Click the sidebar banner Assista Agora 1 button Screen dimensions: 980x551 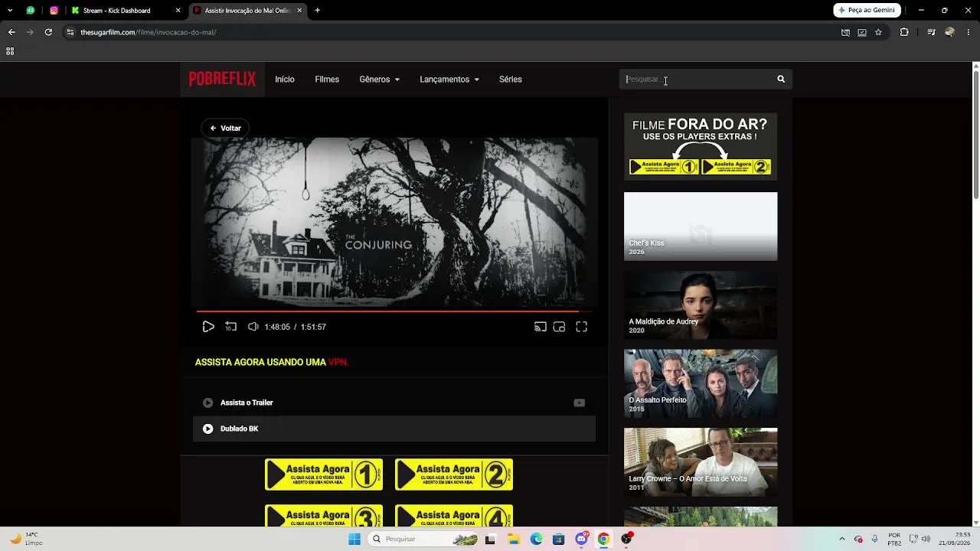coord(664,167)
